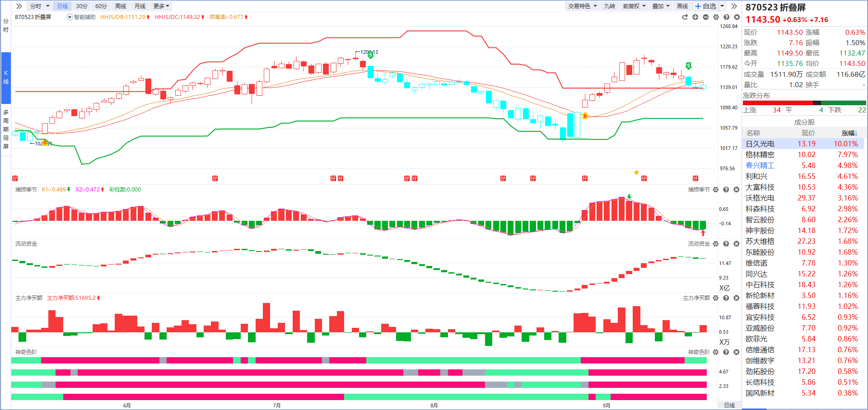The width and height of the screenshot is (868, 410).
Task: Expand the 智能辅助 dropdown circle
Action: click(x=70, y=17)
